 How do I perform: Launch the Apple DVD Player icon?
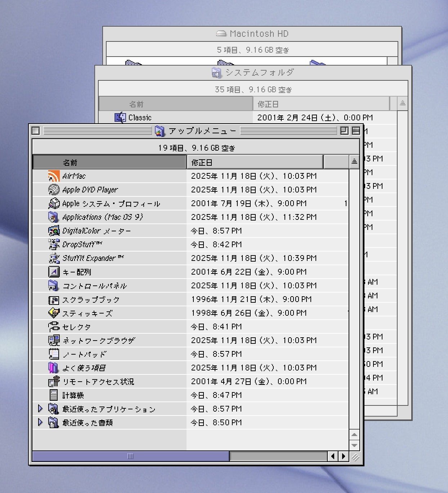[53, 189]
